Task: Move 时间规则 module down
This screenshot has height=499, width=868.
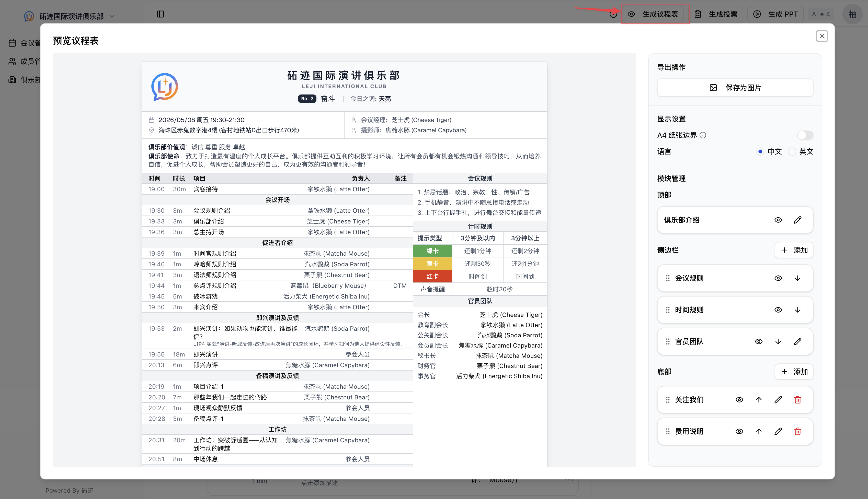Action: [797, 310]
